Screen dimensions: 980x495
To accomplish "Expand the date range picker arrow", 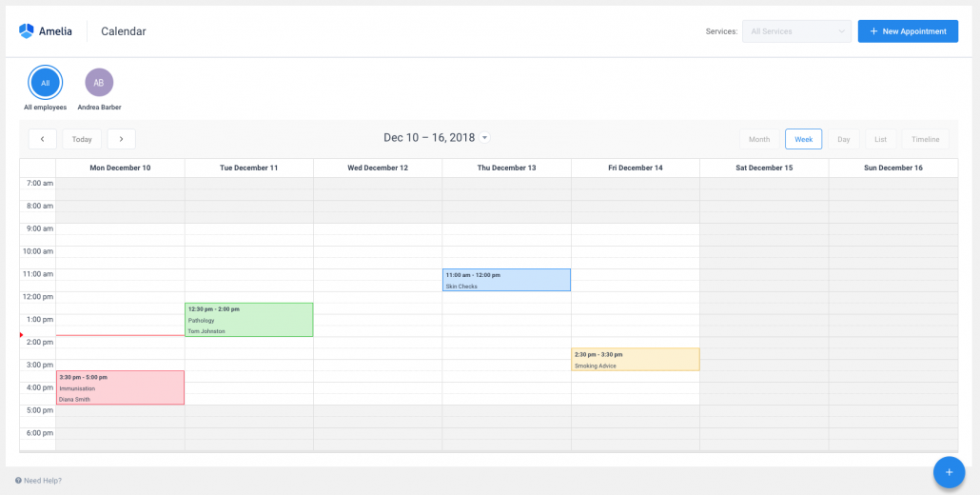I will pos(485,138).
